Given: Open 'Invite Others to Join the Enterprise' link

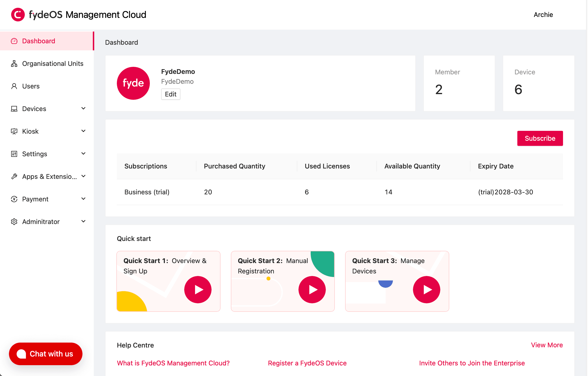Looking at the screenshot, I should pyautogui.click(x=472, y=363).
